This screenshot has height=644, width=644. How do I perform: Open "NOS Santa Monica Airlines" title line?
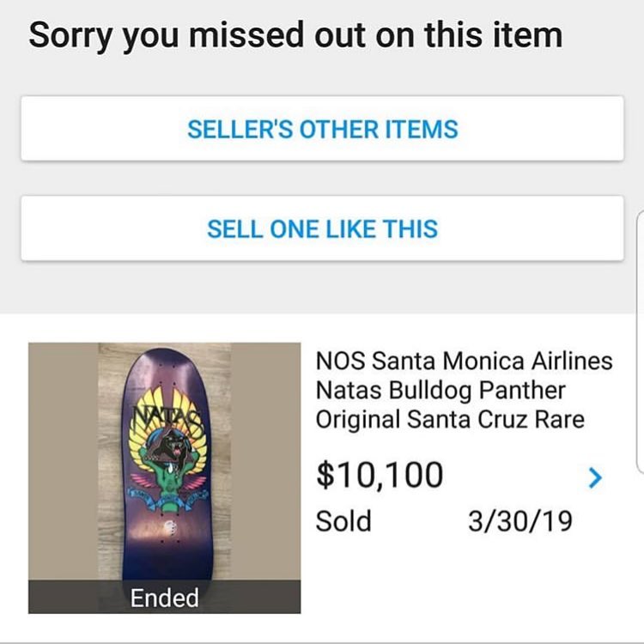[x=464, y=360]
